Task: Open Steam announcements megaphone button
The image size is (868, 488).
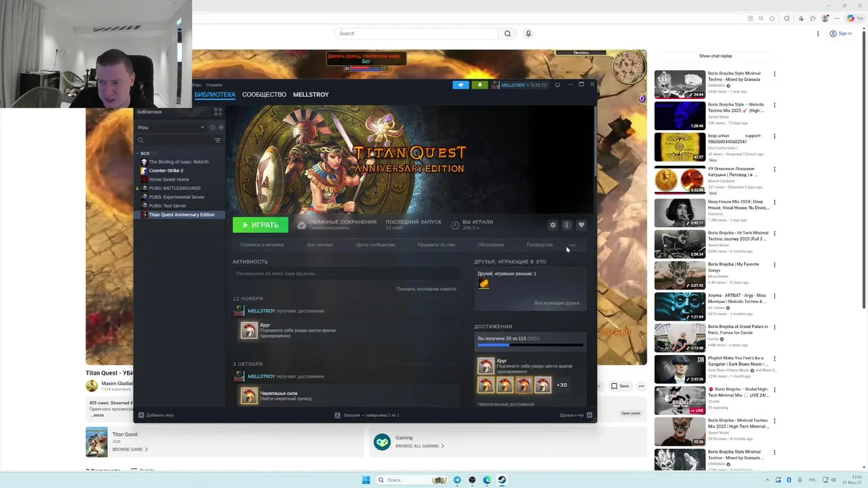Action: (x=460, y=85)
